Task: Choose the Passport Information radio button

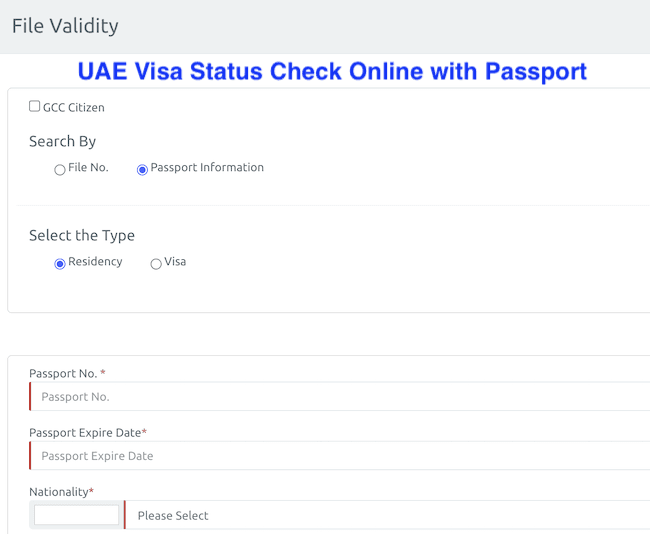Action: pos(142,170)
